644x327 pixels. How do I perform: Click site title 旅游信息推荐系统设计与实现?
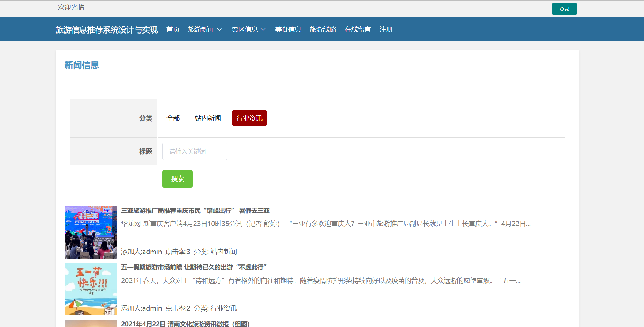107,30
